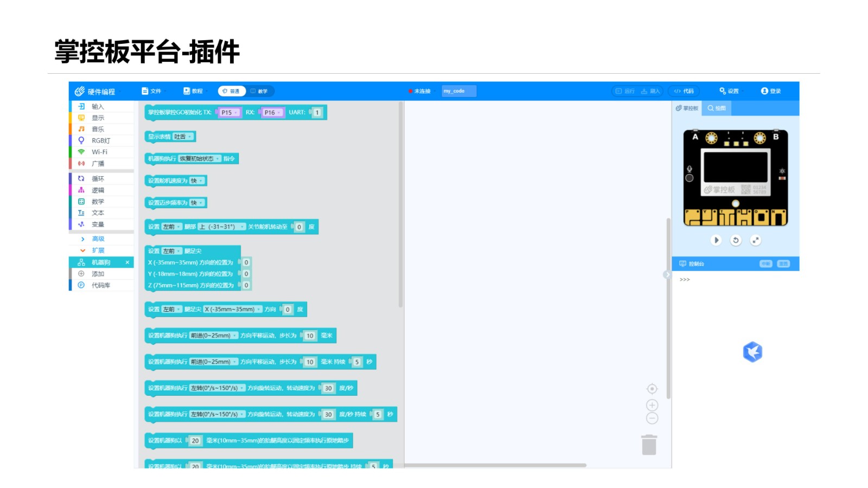The height and width of the screenshot is (488, 868).
Task: Switch to 教学 mode
Action: (259, 91)
